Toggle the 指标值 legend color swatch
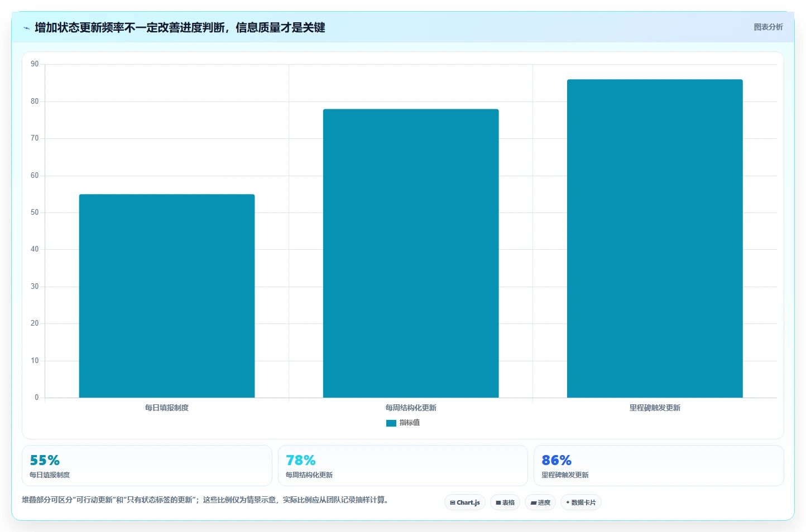This screenshot has height=532, width=806. tap(391, 423)
